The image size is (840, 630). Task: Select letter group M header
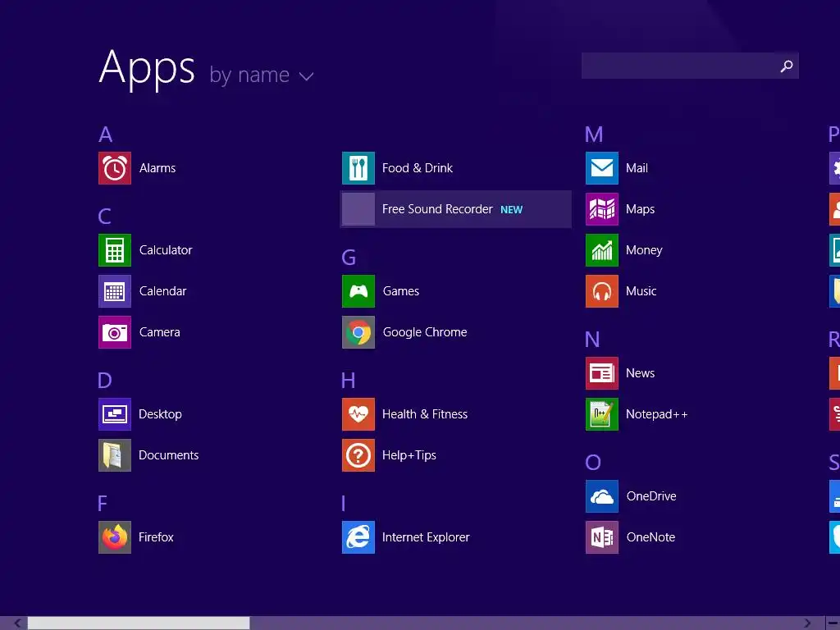tap(594, 135)
